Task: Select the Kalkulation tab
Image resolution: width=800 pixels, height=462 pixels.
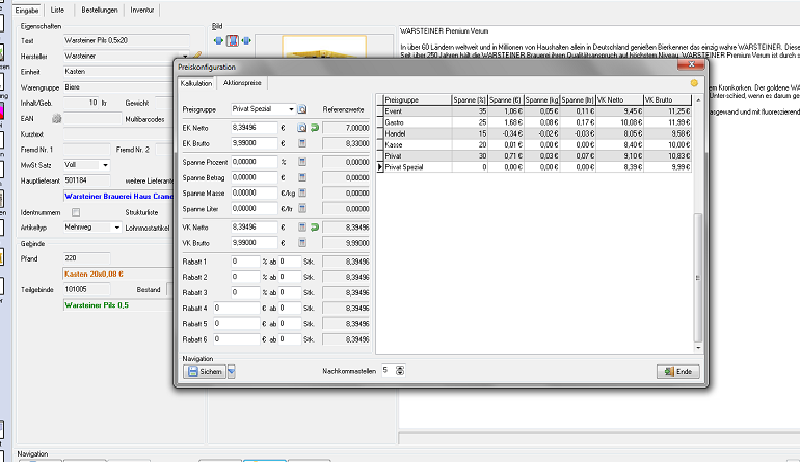Action: click(x=196, y=83)
